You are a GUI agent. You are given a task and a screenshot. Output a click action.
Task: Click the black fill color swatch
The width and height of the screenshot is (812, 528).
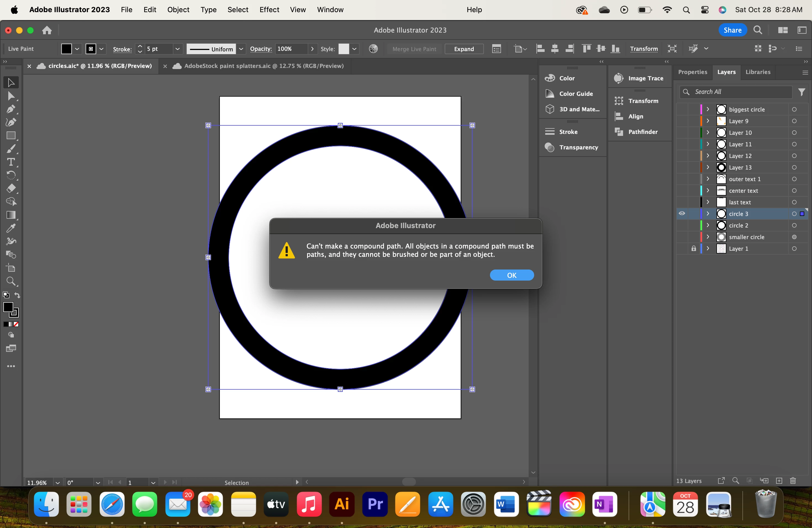tap(67, 49)
